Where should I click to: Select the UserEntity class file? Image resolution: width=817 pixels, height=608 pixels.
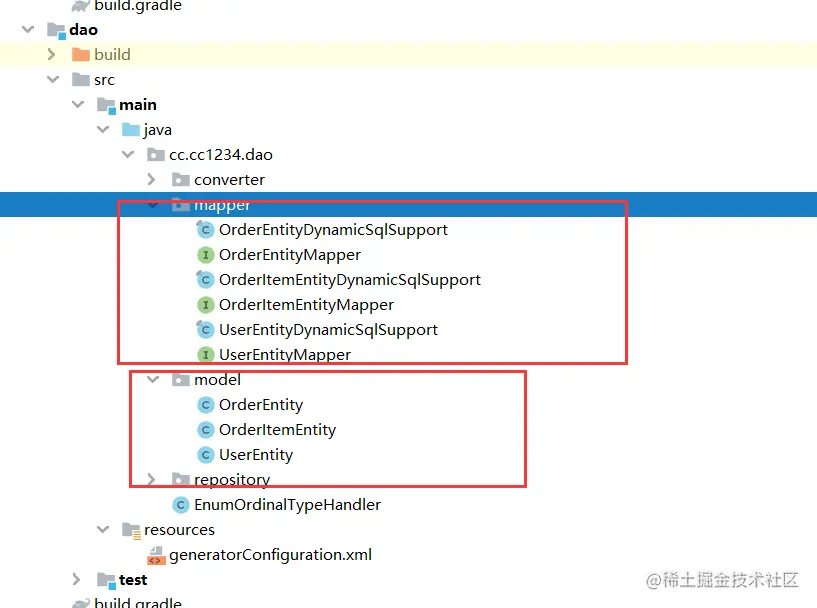(x=256, y=455)
